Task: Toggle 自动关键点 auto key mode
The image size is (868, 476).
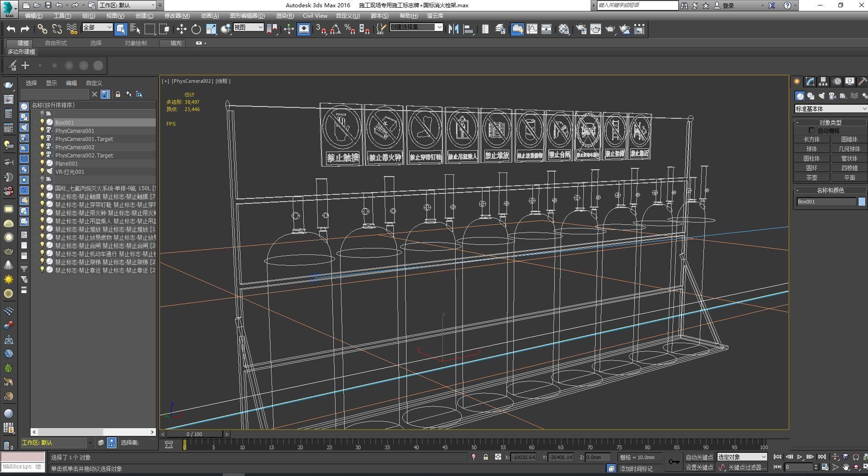Action: (x=699, y=457)
